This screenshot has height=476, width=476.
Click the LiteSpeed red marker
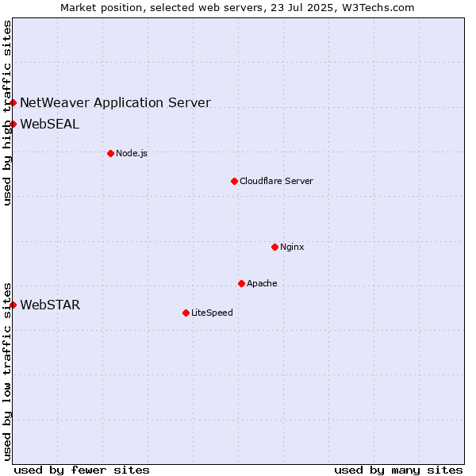[x=186, y=313]
